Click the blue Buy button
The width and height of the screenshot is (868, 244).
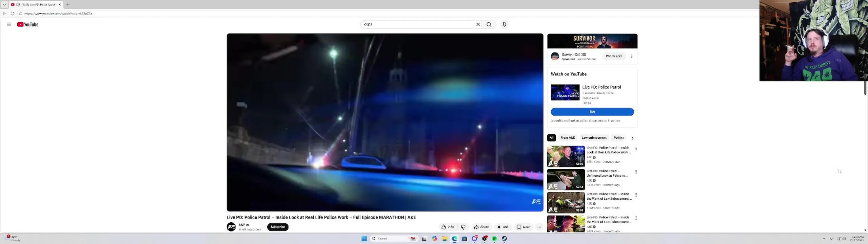592,112
